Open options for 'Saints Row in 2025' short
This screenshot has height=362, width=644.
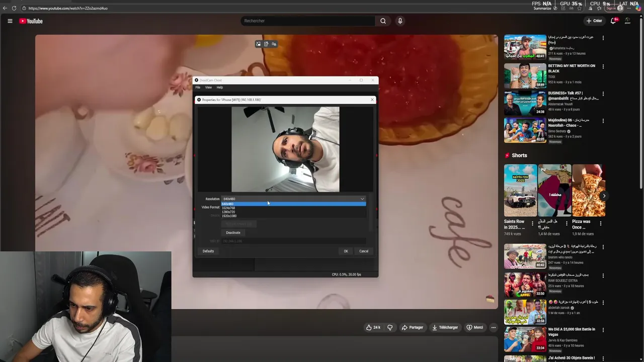[x=533, y=223]
